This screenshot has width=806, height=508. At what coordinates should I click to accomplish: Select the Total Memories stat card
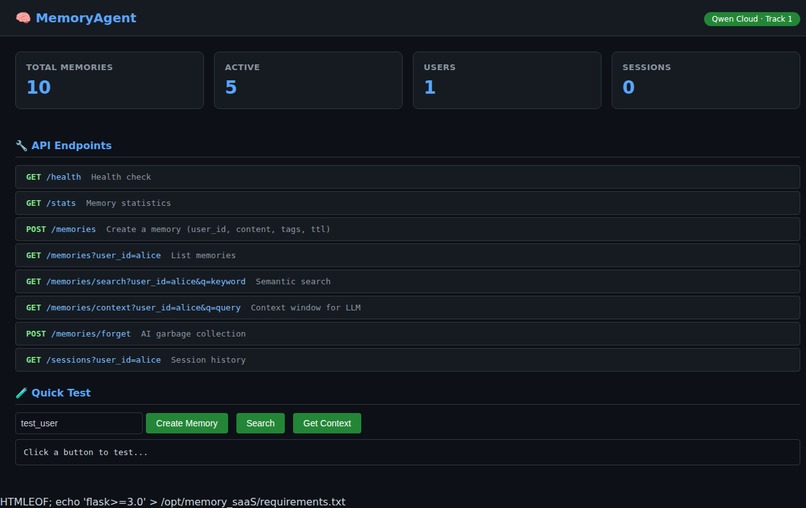[x=109, y=80]
